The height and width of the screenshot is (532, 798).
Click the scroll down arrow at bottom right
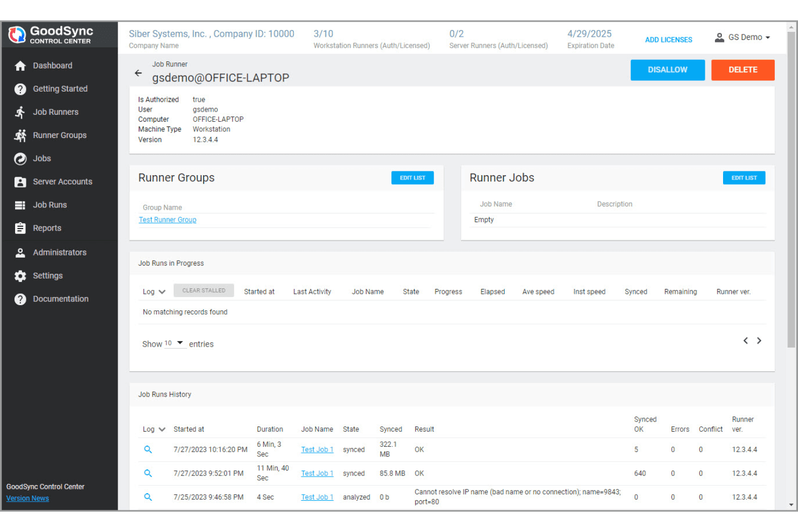[791, 505]
